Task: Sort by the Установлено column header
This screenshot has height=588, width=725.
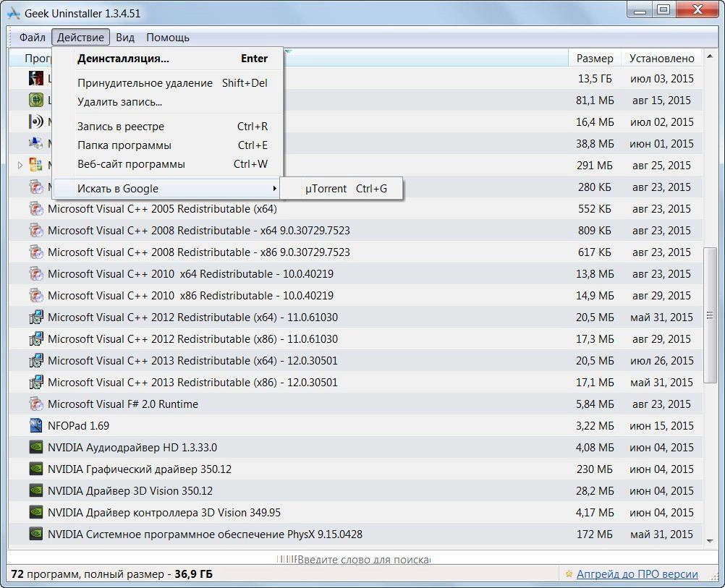Action: pos(661,59)
